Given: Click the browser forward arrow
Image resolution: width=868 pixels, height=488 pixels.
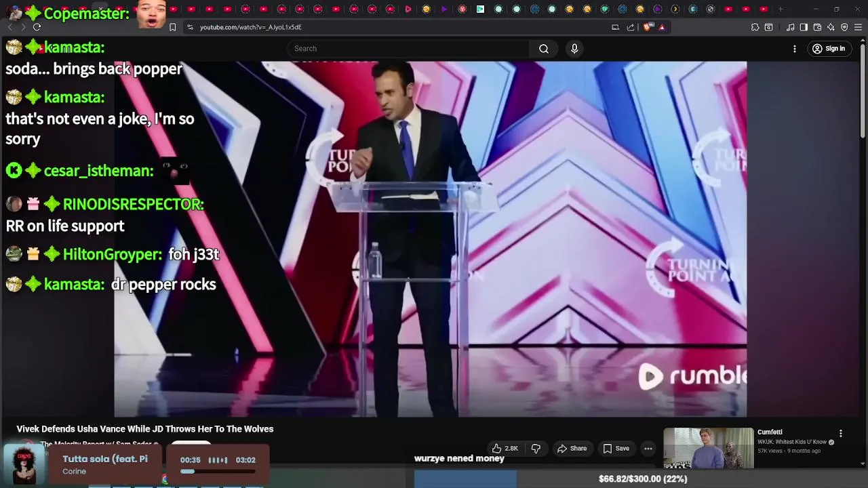Looking at the screenshot, I should point(23,27).
